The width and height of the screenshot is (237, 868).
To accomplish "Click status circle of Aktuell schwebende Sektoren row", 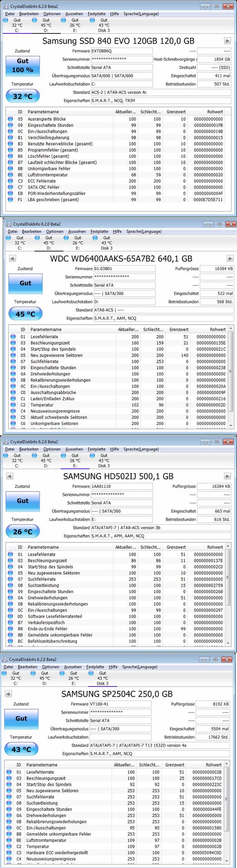I will pyautogui.click(x=13, y=417).
